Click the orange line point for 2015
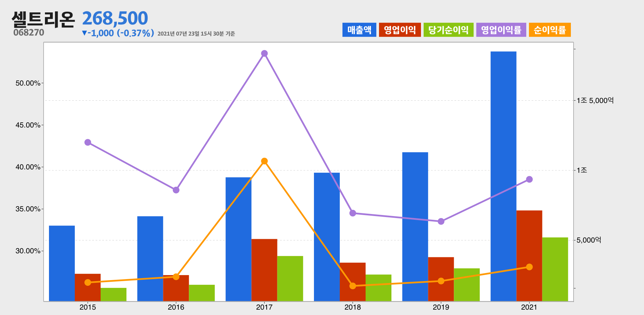Screen dimensions: 644x315 [88, 282]
